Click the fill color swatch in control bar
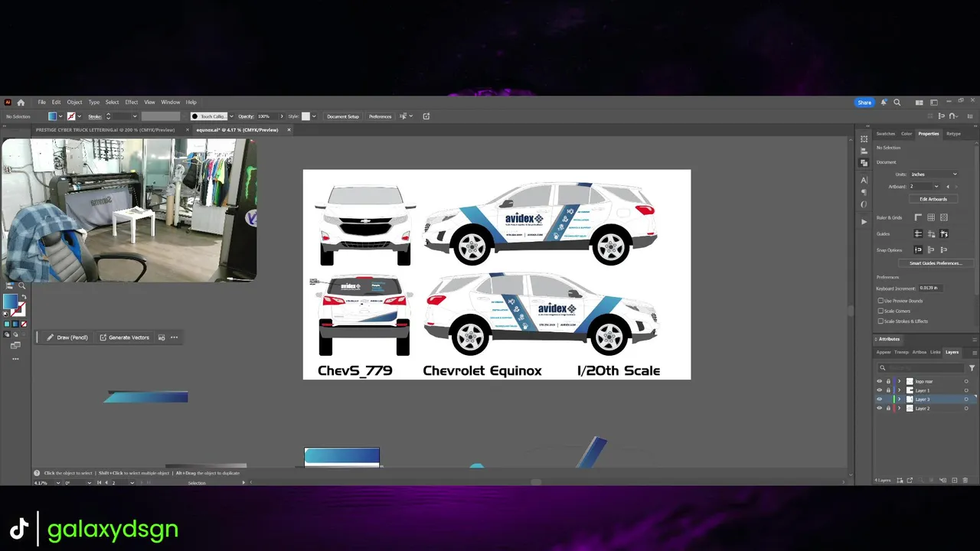This screenshot has width=980, height=551. click(x=52, y=116)
